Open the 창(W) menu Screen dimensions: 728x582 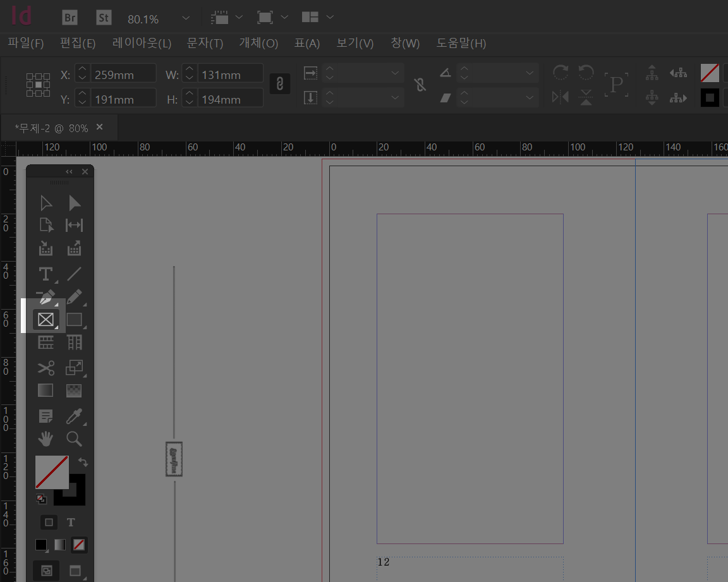(x=405, y=43)
